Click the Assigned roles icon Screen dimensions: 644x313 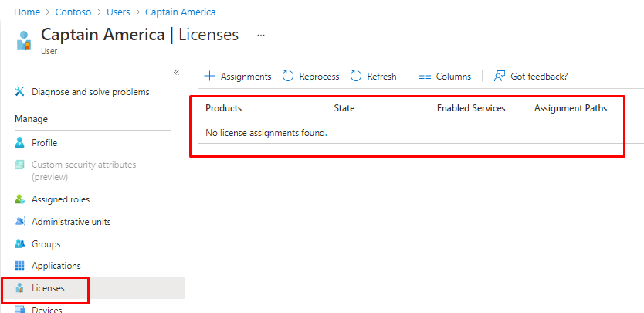coord(20,199)
